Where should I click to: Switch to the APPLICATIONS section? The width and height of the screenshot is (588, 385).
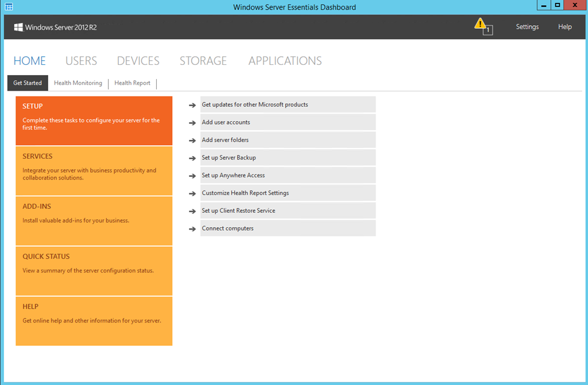point(285,61)
